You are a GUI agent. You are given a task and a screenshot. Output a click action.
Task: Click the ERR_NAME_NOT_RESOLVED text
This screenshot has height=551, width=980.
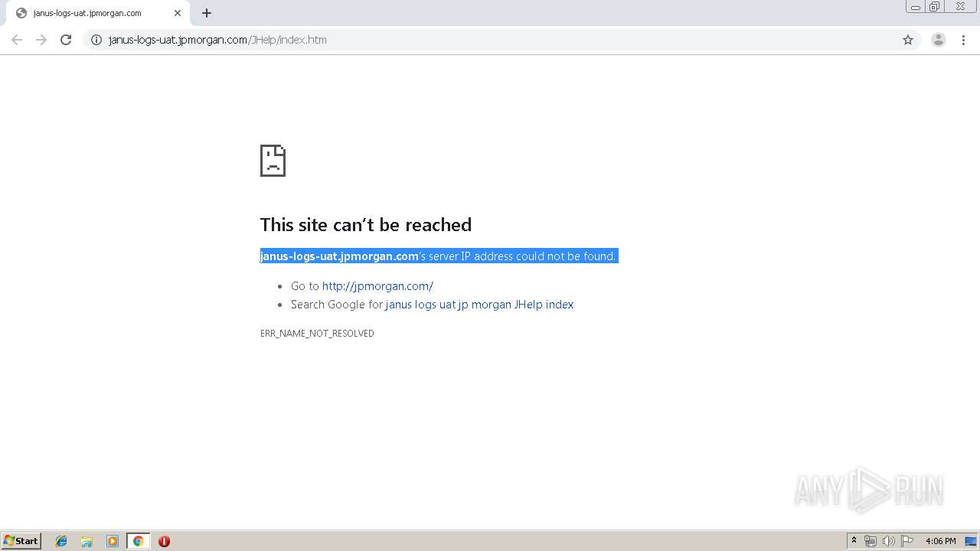coord(317,334)
